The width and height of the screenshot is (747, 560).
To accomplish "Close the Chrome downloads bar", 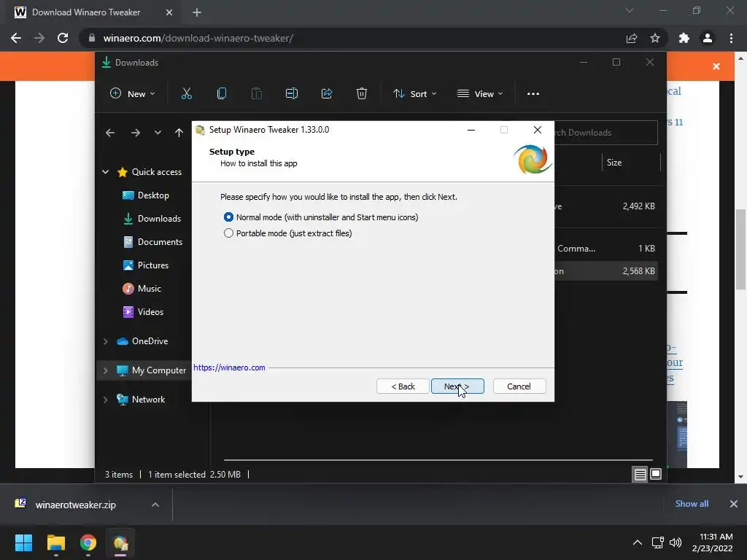I will [x=734, y=504].
